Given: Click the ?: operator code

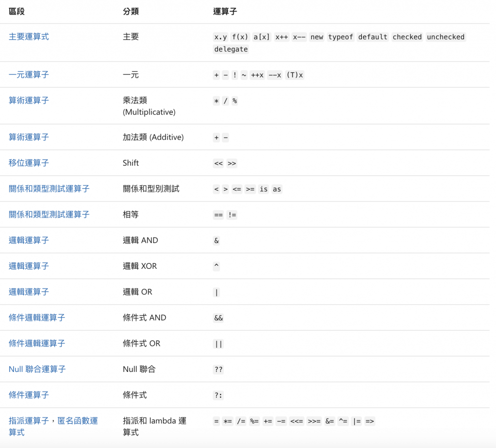Looking at the screenshot, I should (218, 396).
